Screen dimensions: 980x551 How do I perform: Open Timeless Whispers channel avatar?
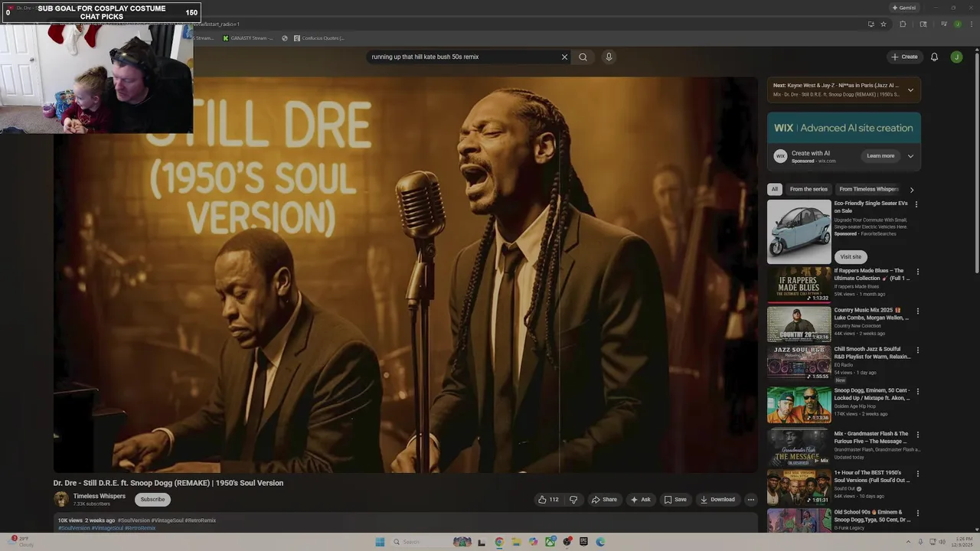click(x=61, y=499)
